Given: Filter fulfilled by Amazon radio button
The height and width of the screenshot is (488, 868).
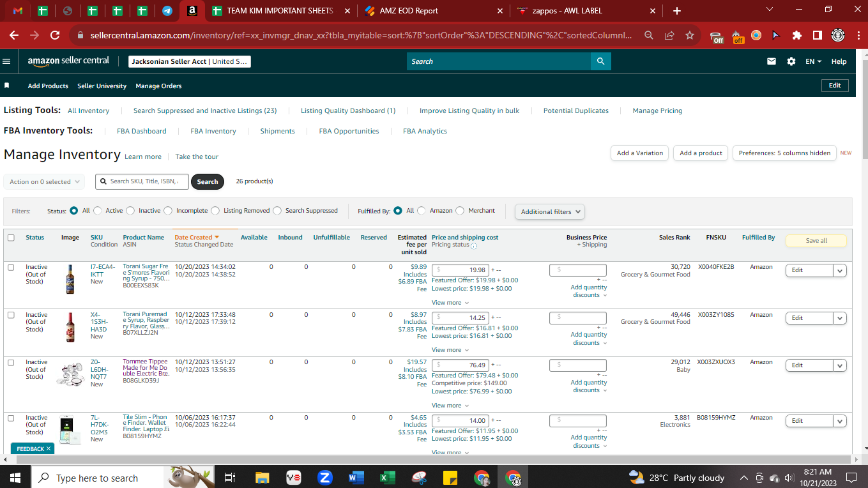Looking at the screenshot, I should point(422,210).
